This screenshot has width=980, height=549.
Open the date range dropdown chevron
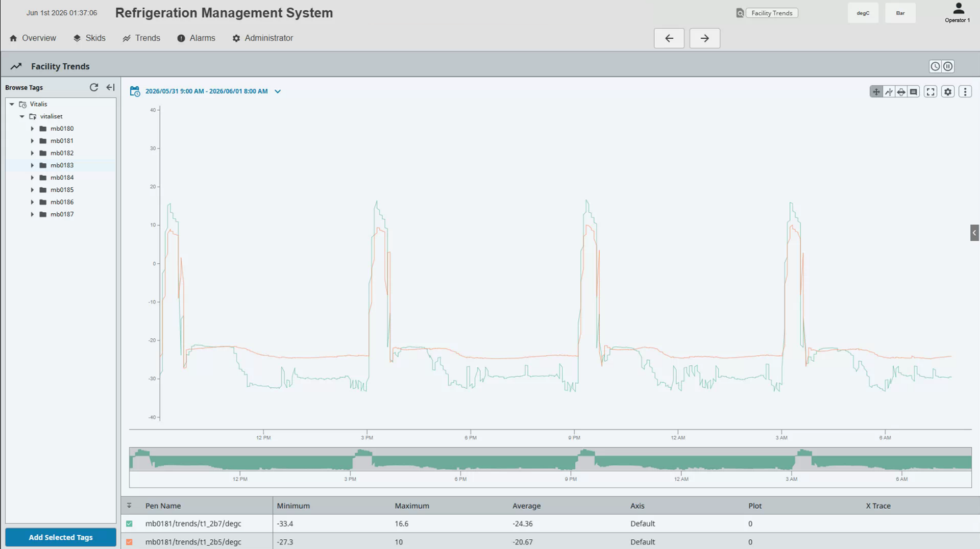pos(278,91)
